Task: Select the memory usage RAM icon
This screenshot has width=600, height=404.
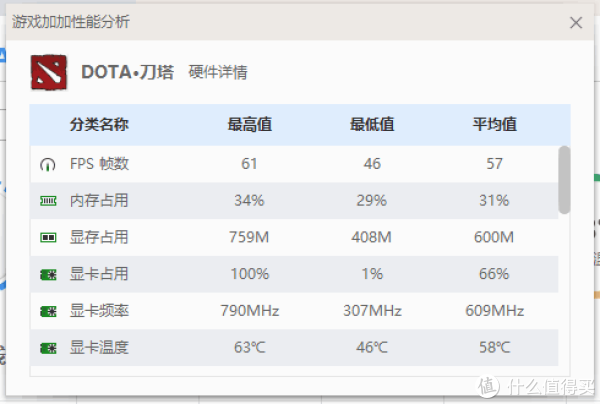Action: pyautogui.click(x=48, y=201)
